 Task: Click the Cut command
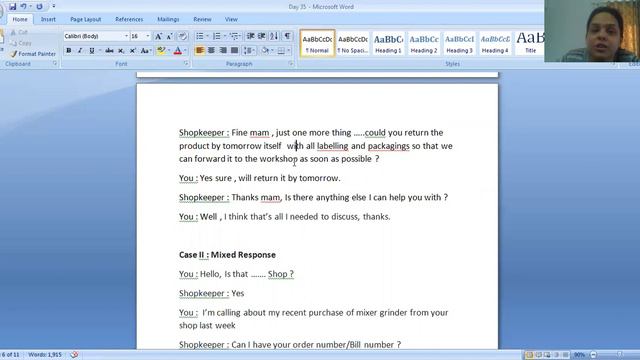click(x=19, y=32)
